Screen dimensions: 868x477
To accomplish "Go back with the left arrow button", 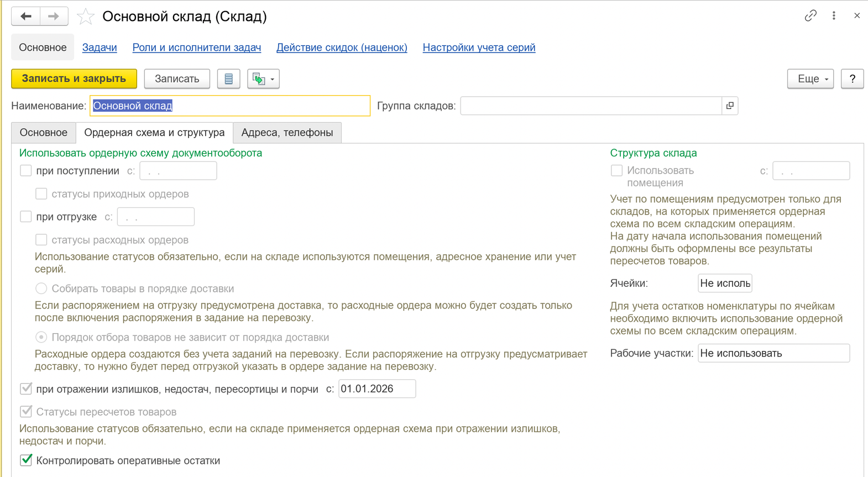I will point(25,16).
